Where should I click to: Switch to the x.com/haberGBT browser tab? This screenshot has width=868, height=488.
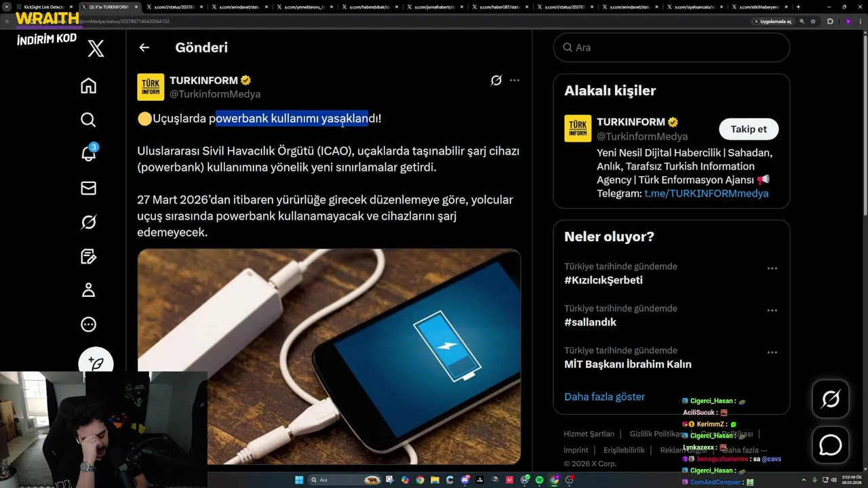(499, 7)
